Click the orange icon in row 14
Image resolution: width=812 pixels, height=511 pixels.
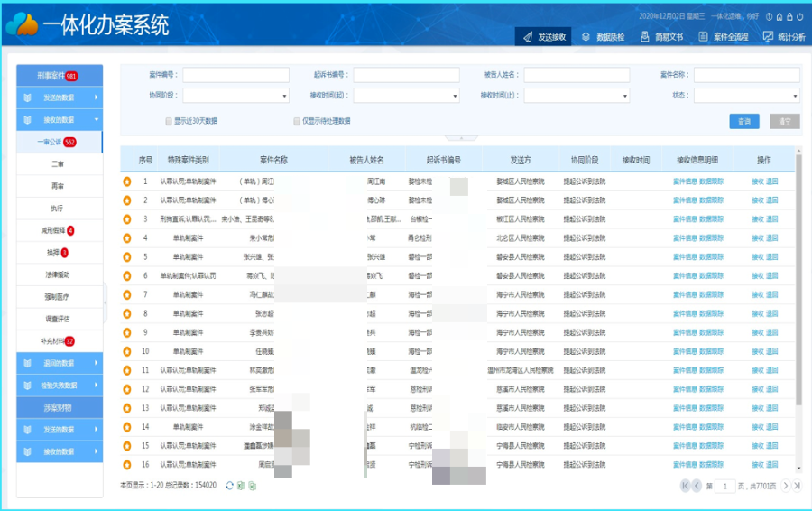pyautogui.click(x=127, y=427)
